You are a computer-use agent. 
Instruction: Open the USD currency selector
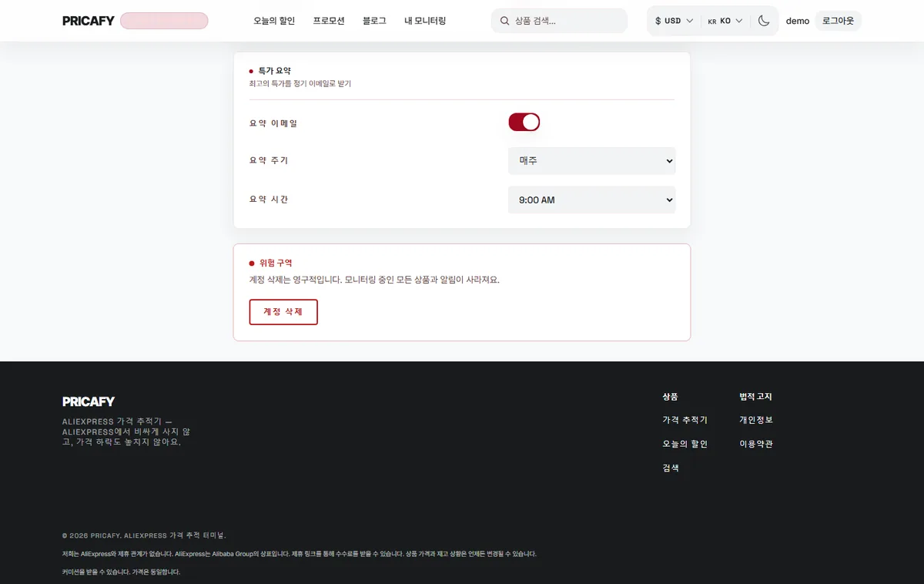pos(674,21)
